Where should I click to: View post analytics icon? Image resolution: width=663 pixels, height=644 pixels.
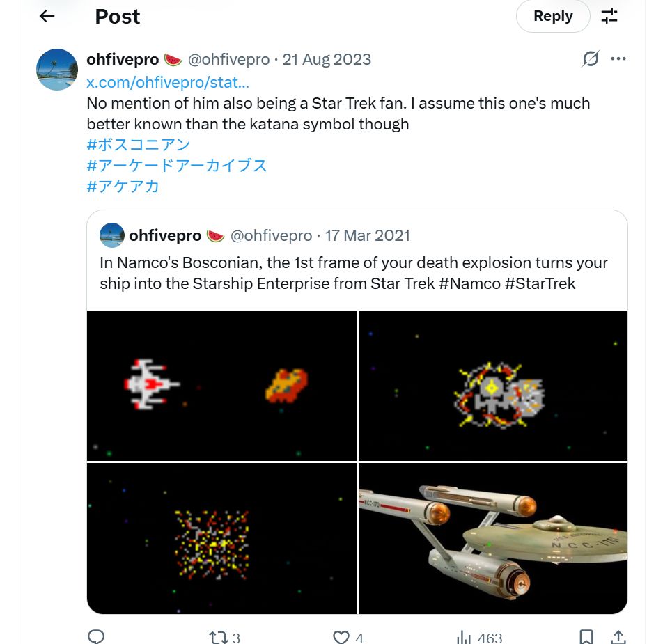point(463,636)
